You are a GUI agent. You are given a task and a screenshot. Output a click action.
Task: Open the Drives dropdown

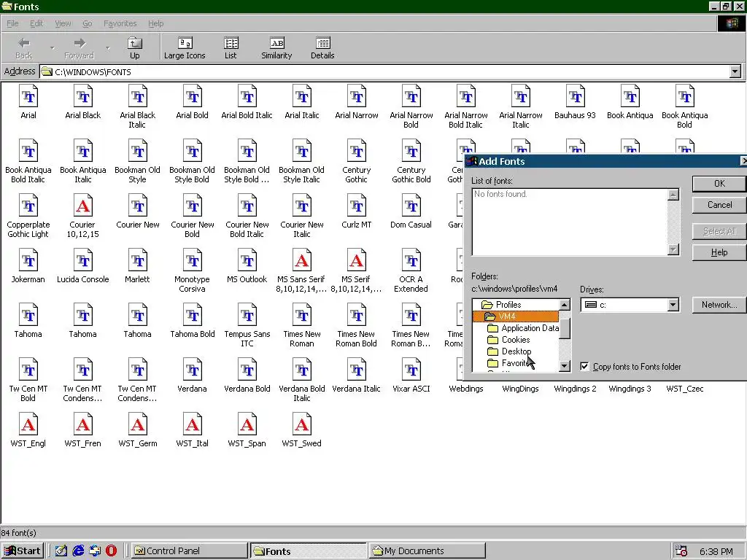pos(673,305)
